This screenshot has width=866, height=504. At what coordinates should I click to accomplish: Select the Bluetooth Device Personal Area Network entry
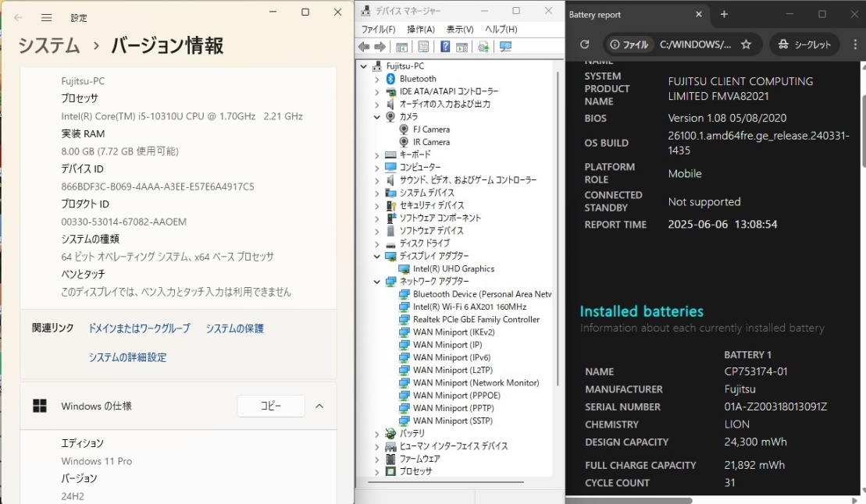pos(482,294)
